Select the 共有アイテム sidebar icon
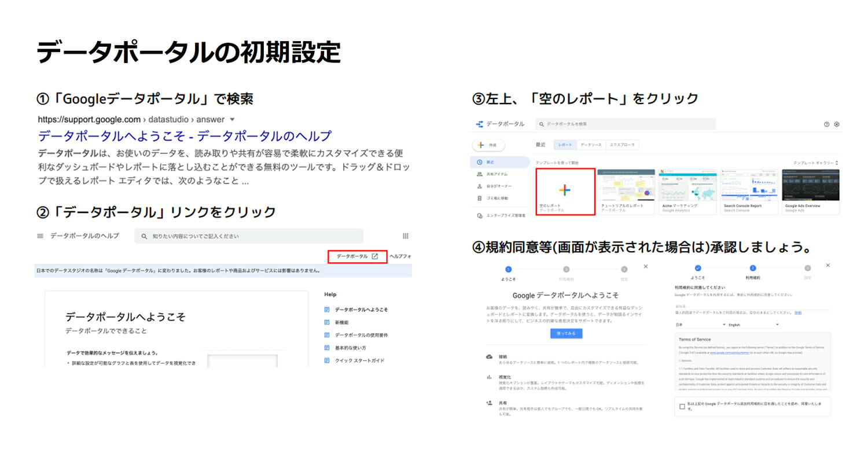The width and height of the screenshot is (868, 453). 480,174
